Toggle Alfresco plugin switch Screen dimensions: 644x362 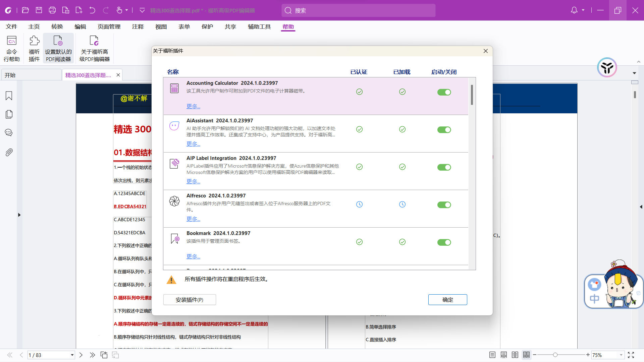pyautogui.click(x=444, y=205)
